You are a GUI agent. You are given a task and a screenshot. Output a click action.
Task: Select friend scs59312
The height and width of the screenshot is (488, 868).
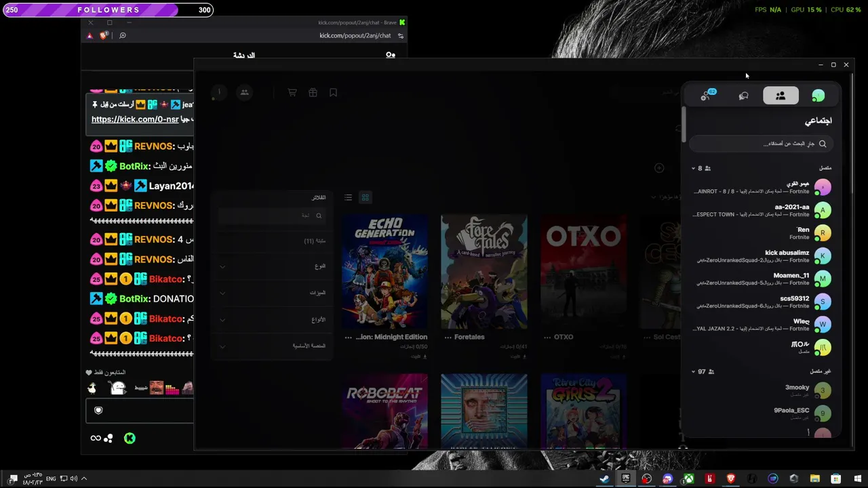point(761,302)
